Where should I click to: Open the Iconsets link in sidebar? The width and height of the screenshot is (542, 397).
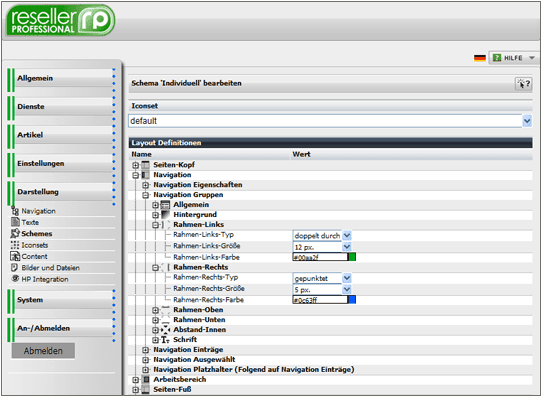35,245
